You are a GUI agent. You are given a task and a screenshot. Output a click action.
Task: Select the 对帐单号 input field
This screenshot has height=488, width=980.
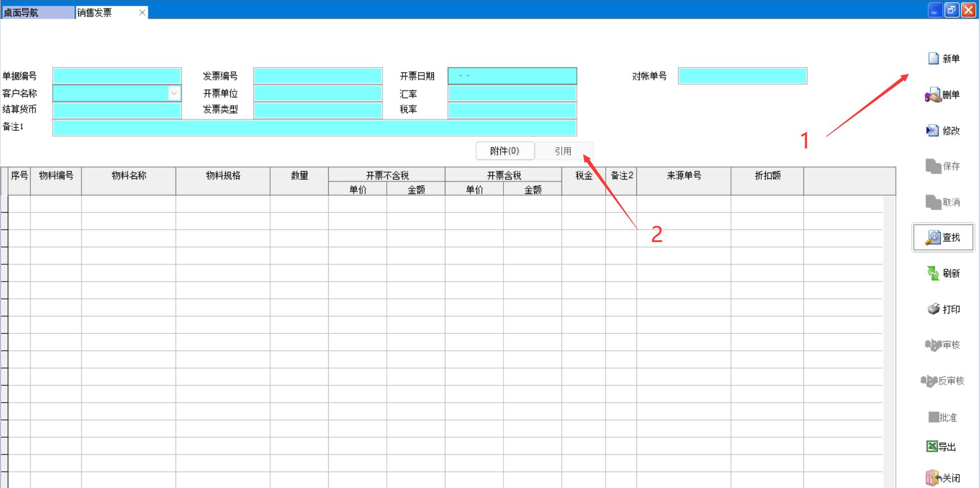pyautogui.click(x=742, y=76)
